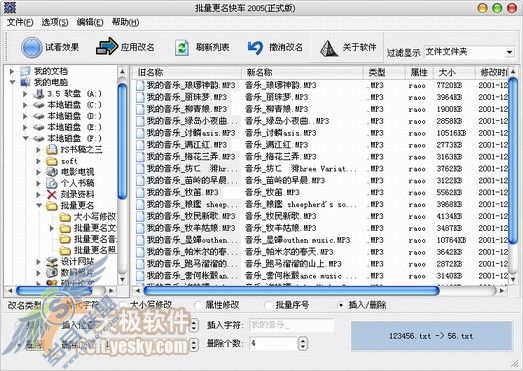Viewport: 523px width, 371px height.
Task: Select the soft folder icon
Action: (52, 161)
